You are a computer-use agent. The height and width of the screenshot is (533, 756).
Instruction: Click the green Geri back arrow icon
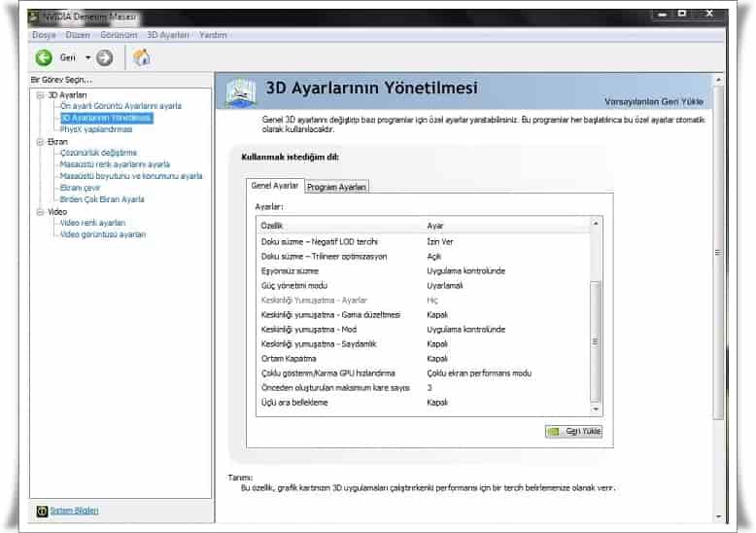[x=44, y=58]
